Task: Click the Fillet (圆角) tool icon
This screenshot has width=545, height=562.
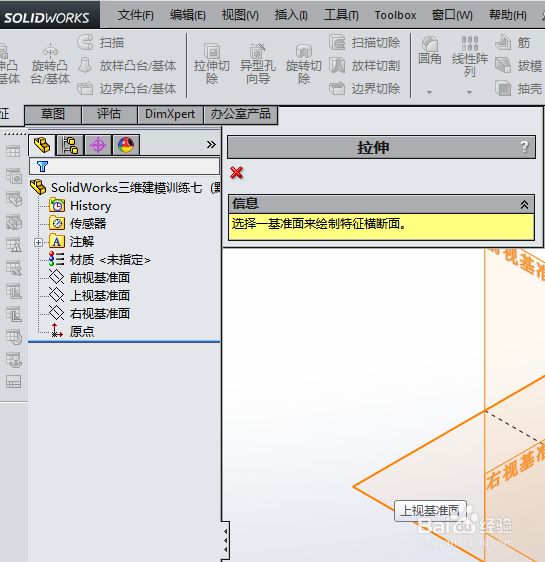Action: click(430, 44)
